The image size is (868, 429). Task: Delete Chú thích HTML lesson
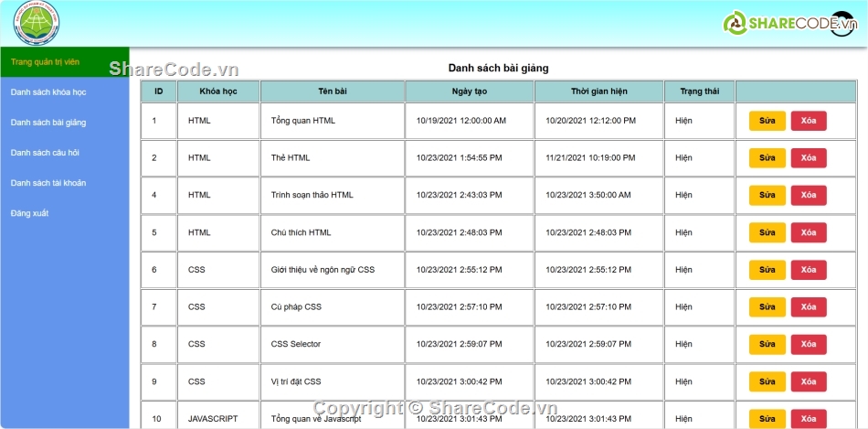pos(809,232)
